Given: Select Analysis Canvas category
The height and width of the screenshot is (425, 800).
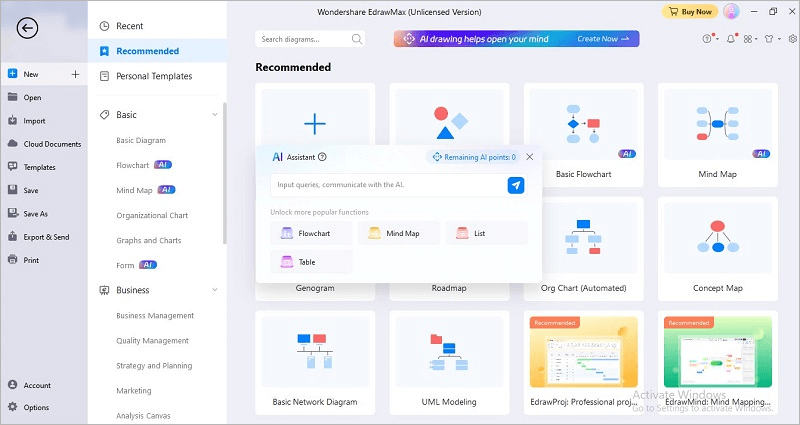Looking at the screenshot, I should click(143, 415).
